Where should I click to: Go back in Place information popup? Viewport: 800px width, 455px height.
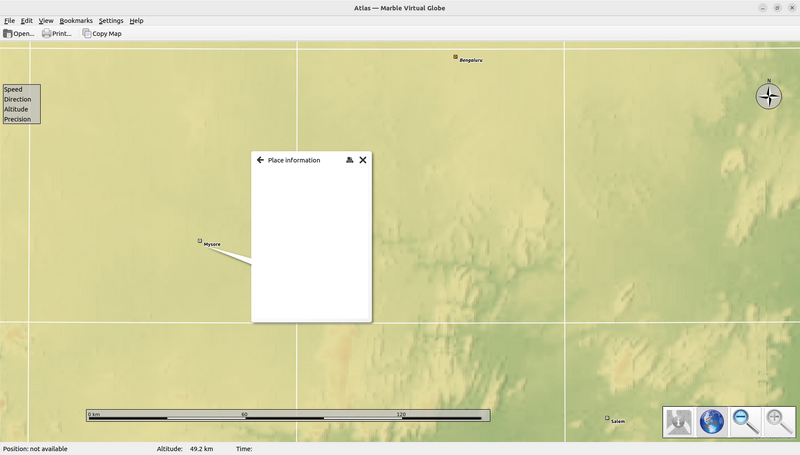pyautogui.click(x=260, y=160)
